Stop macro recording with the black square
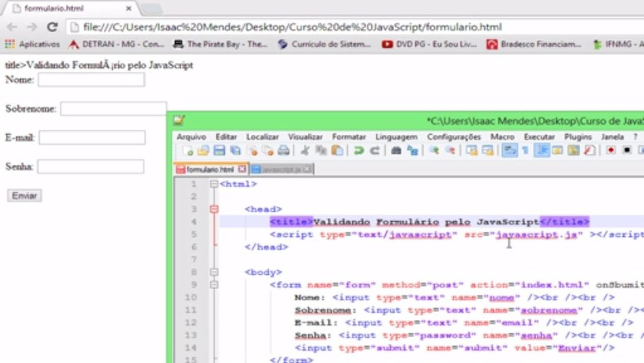The height and width of the screenshot is (363, 644). [x=627, y=150]
